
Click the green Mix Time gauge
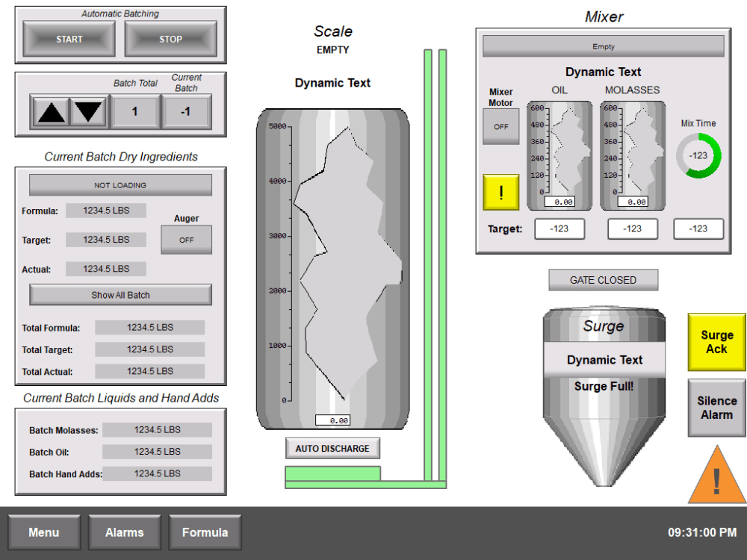click(x=699, y=155)
